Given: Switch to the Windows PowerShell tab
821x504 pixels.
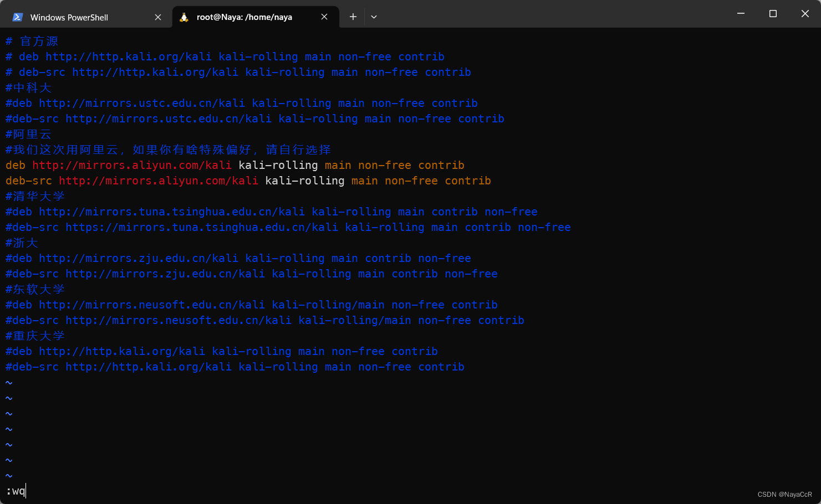Looking at the screenshot, I should pyautogui.click(x=86, y=17).
